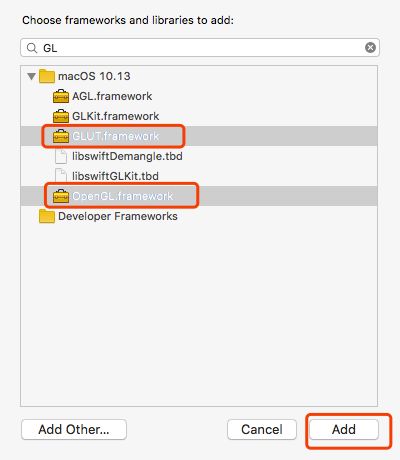
Task: Click the GLUT.framework toolbox icon
Action: pyautogui.click(x=61, y=136)
